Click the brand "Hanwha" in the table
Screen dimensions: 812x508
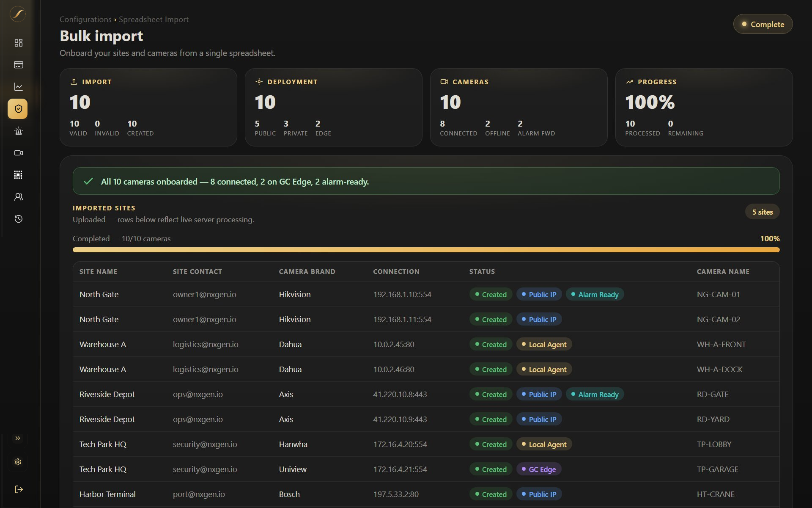tap(293, 444)
